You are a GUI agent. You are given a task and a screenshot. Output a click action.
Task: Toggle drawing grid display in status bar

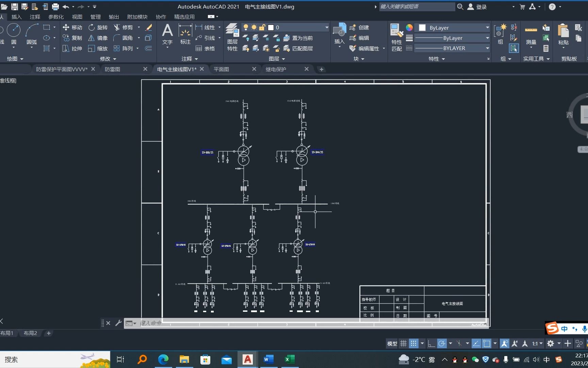[x=403, y=343]
